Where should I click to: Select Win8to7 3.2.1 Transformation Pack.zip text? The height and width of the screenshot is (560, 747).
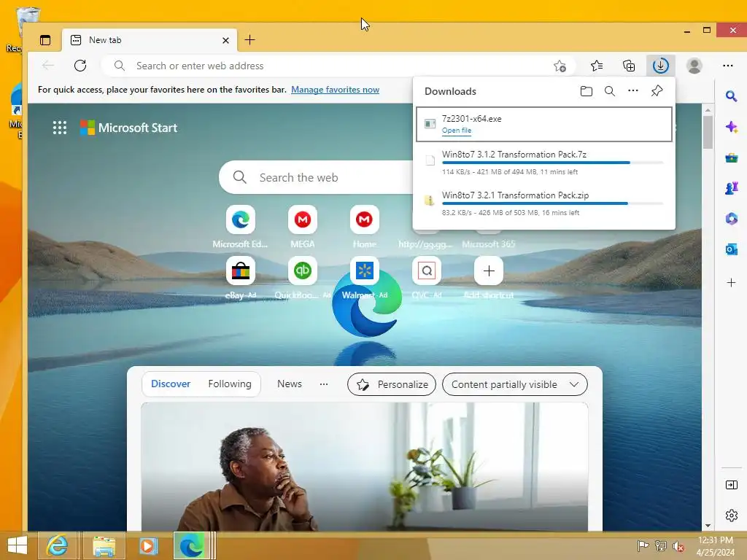point(515,195)
